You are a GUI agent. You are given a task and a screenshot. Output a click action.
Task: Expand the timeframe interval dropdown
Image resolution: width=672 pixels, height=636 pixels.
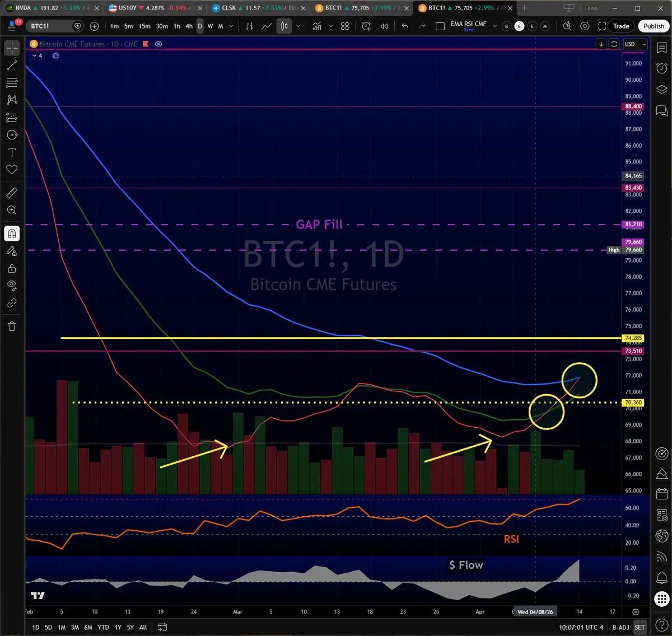click(x=231, y=26)
